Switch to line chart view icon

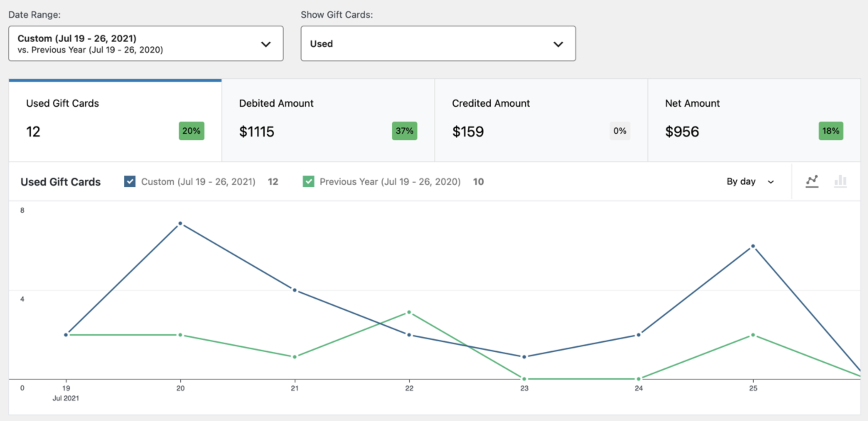(x=812, y=181)
